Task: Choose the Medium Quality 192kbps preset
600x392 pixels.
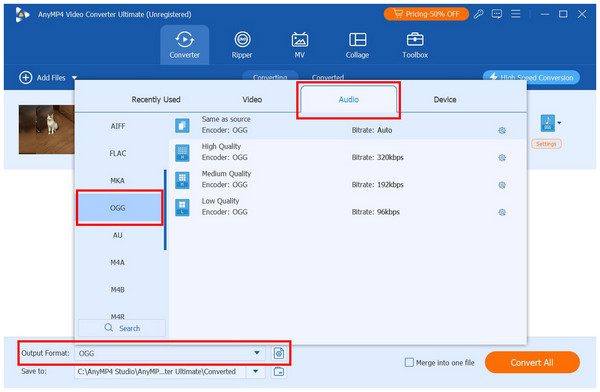Action: [x=347, y=180]
